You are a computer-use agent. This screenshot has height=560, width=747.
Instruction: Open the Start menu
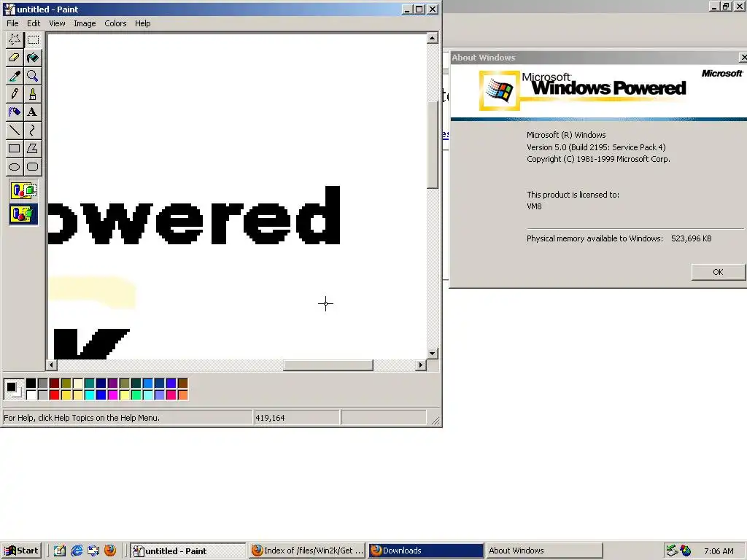click(x=21, y=551)
